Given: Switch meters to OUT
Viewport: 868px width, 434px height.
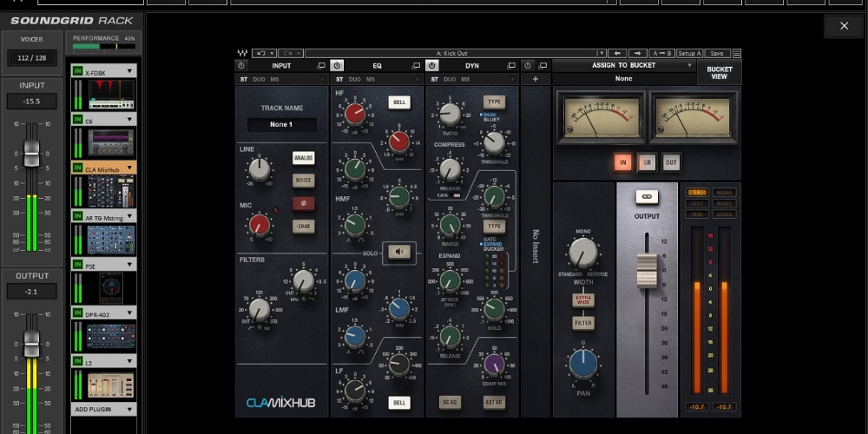Looking at the screenshot, I should tap(671, 163).
